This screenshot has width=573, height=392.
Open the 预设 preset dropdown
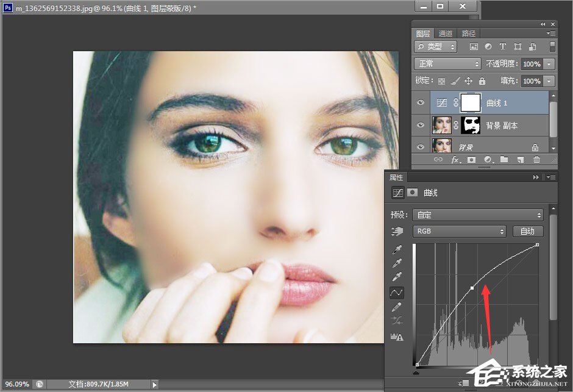click(x=477, y=215)
